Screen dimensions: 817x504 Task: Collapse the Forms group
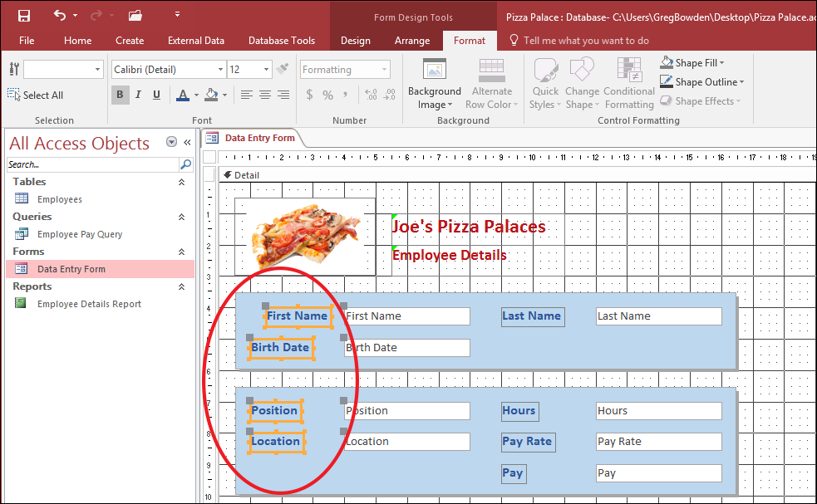(x=181, y=252)
